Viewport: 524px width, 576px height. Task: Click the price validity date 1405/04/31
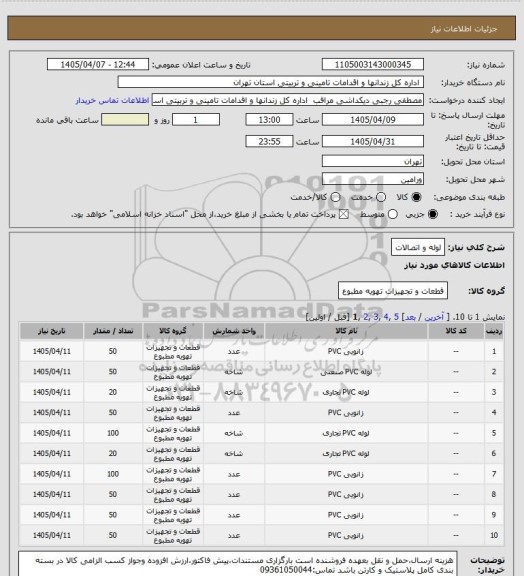click(x=373, y=141)
